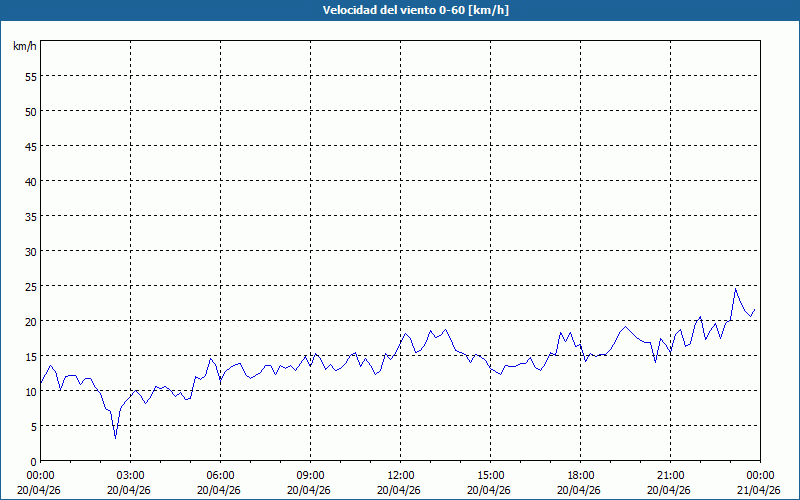
Task: Click the 10 tick label on the vertical axis
Action: pos(30,391)
